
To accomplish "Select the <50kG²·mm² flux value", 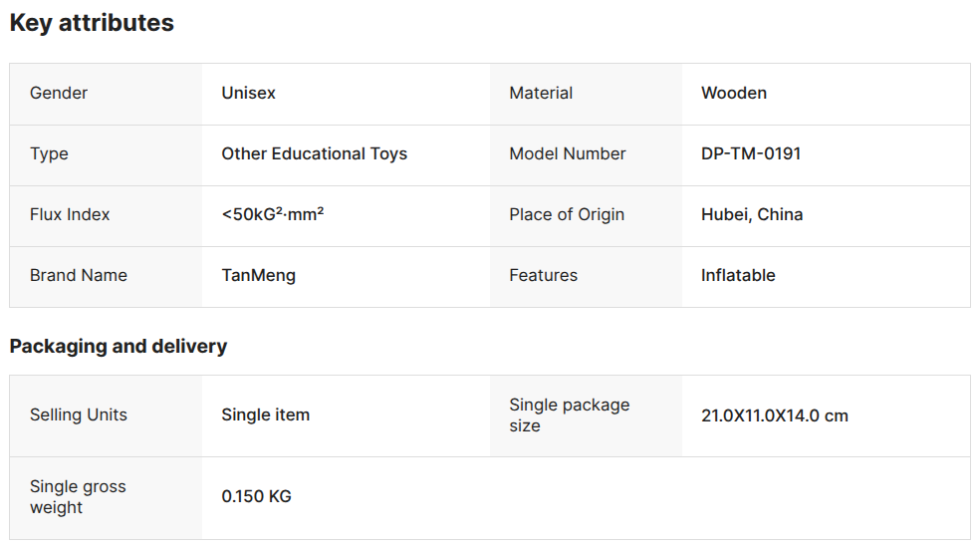I will pyautogui.click(x=273, y=214).
